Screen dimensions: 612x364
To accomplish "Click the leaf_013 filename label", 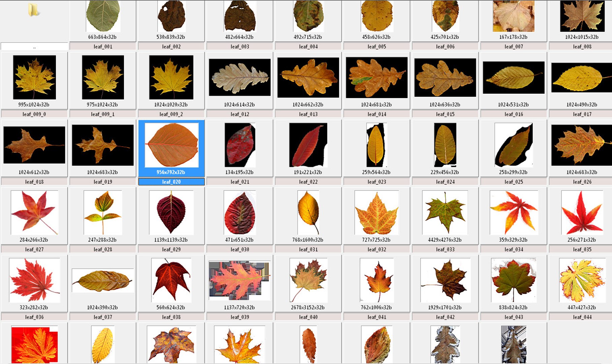I will (308, 114).
